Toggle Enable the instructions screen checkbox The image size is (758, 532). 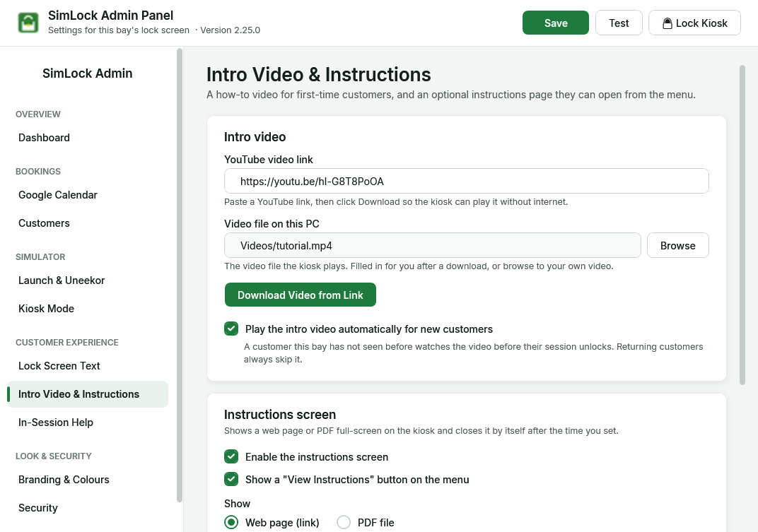tap(231, 456)
